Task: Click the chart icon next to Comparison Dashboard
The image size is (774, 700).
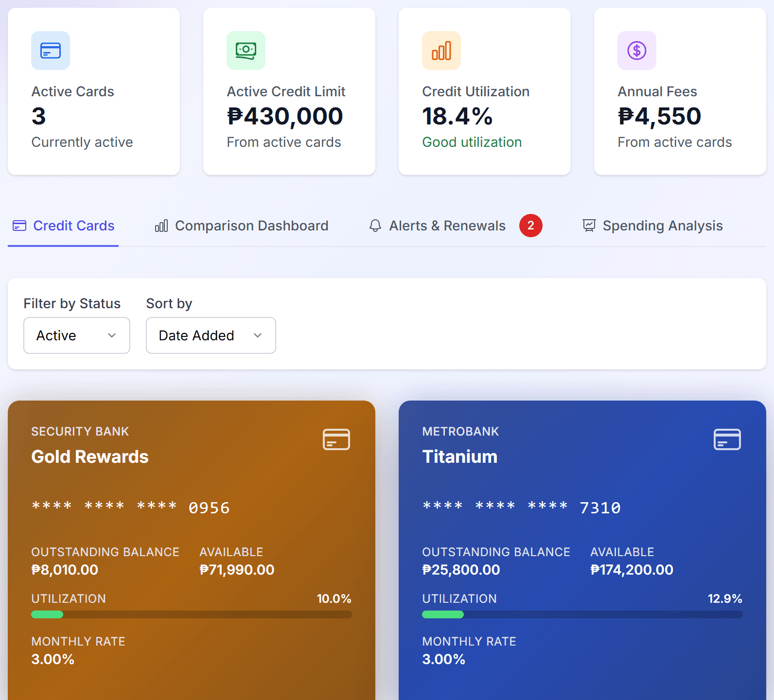Action: (161, 226)
